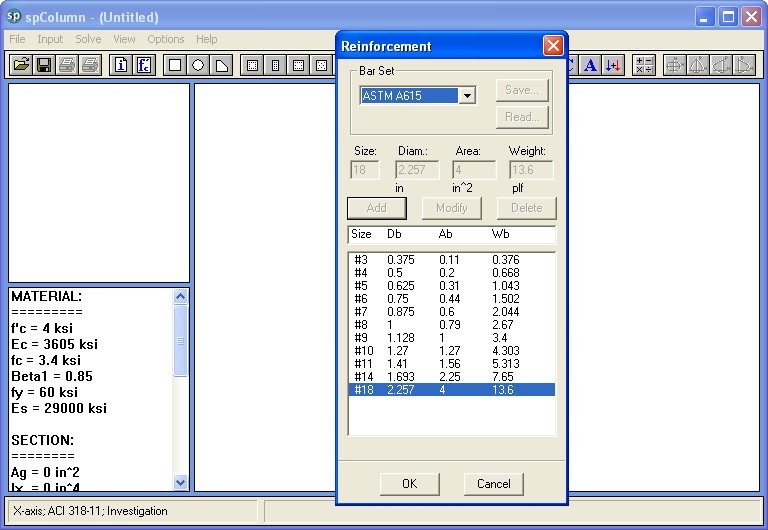Click the MATERIAL panel scrollbar thumb

[180, 341]
